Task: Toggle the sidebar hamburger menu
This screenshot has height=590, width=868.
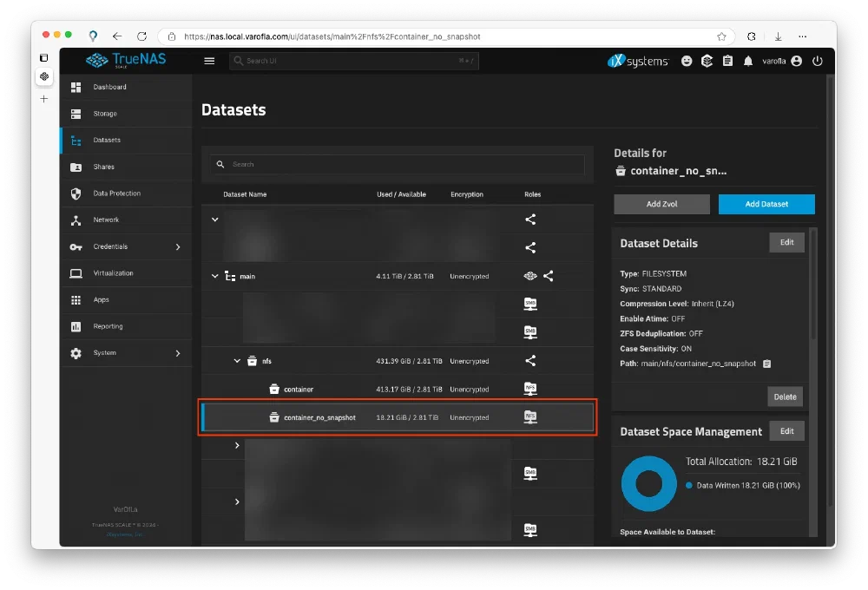Action: (209, 61)
